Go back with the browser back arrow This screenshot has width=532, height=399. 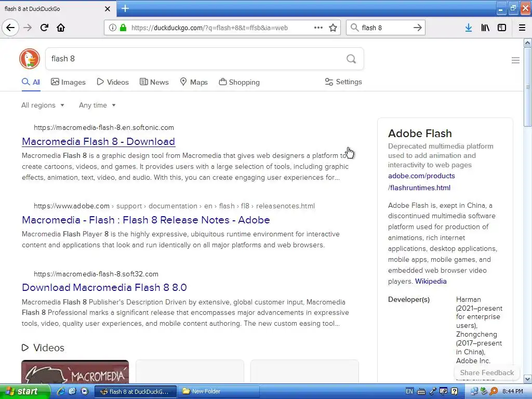click(10, 28)
